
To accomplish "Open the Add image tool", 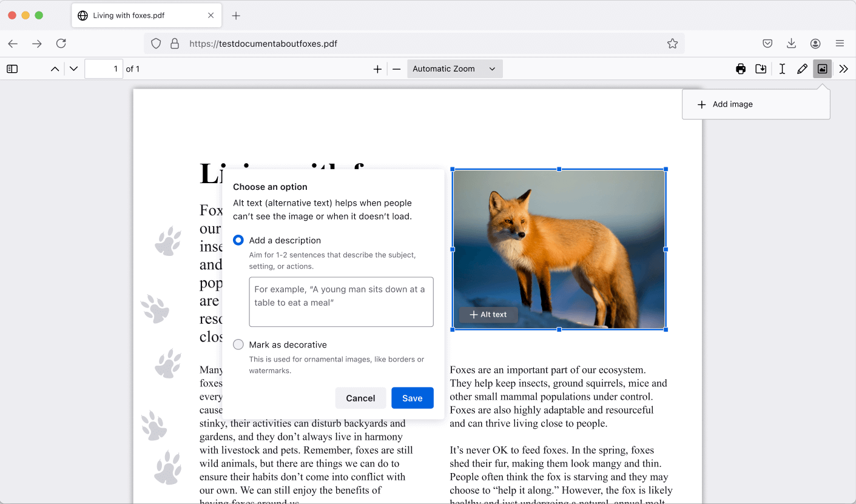I will tap(822, 69).
